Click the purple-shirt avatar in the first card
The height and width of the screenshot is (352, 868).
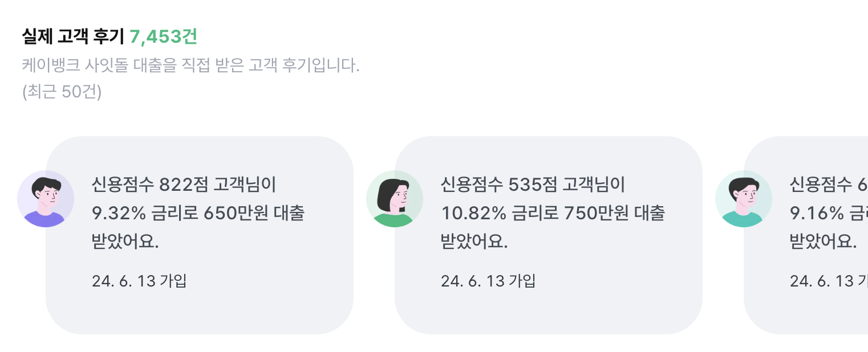tap(46, 198)
